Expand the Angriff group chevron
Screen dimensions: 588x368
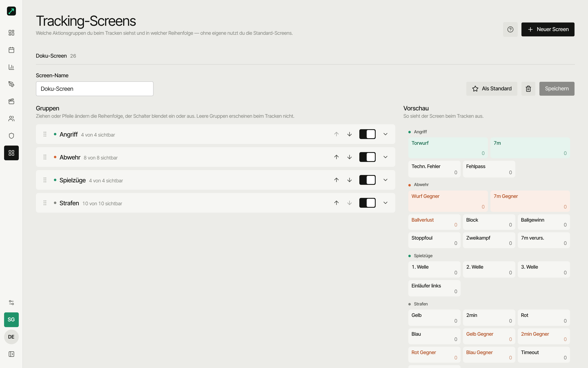(x=385, y=134)
